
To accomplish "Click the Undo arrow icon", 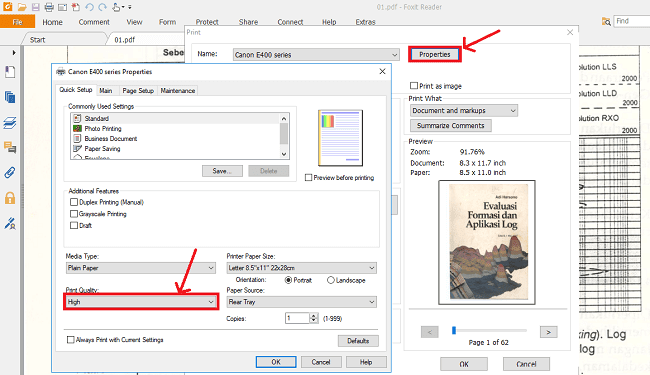I will pos(89,7).
